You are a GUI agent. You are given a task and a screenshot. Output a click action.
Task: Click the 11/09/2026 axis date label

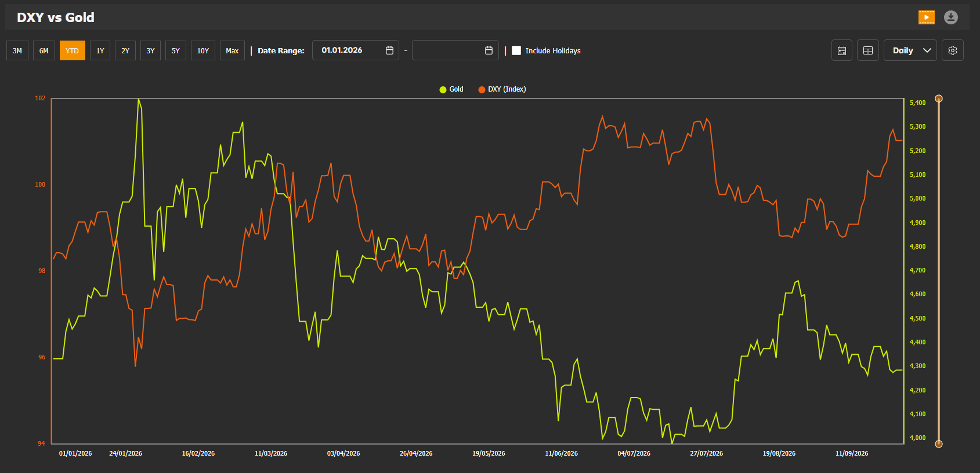point(852,453)
